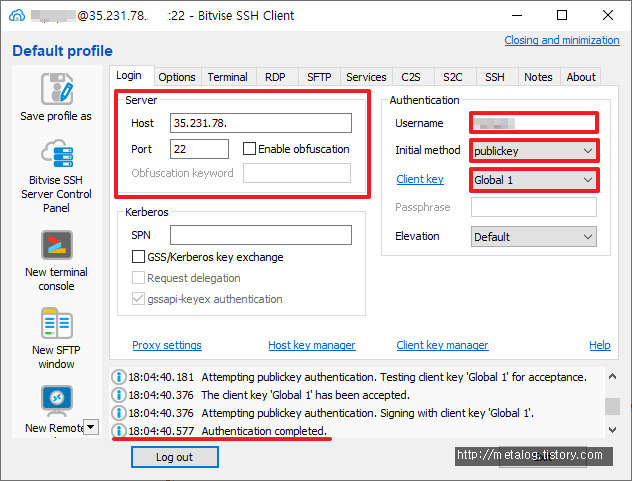Image resolution: width=632 pixels, height=481 pixels.
Task: Click the Save profile as icon
Action: point(56,89)
